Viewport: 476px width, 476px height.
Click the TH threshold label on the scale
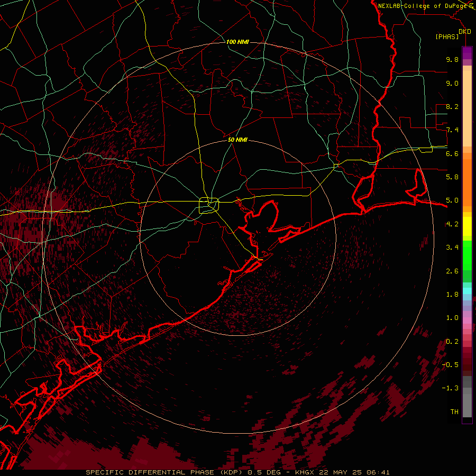(x=454, y=412)
